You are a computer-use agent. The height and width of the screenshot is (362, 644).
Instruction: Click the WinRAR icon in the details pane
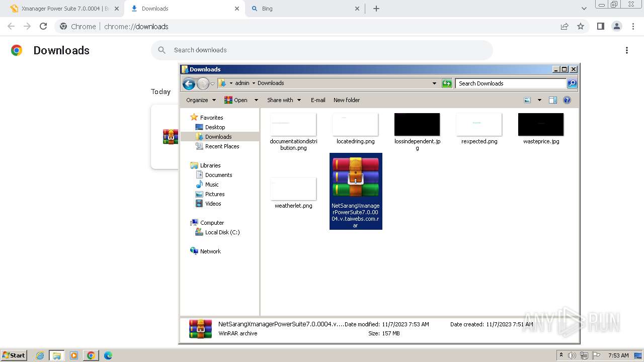(200, 329)
